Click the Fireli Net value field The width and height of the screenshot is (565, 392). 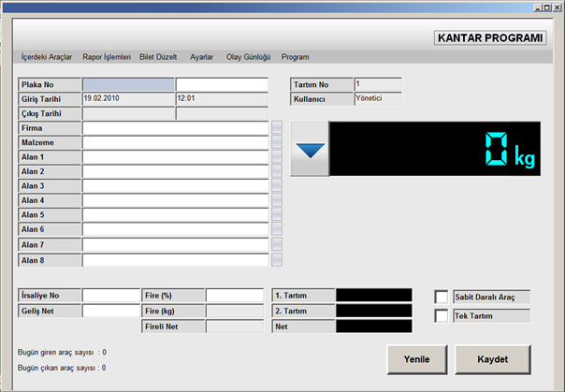[235, 327]
